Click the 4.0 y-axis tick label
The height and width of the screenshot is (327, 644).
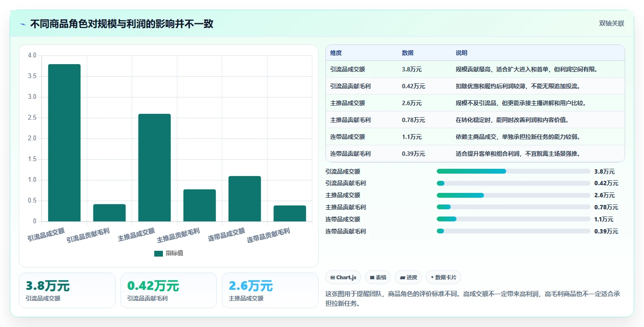pyautogui.click(x=32, y=55)
